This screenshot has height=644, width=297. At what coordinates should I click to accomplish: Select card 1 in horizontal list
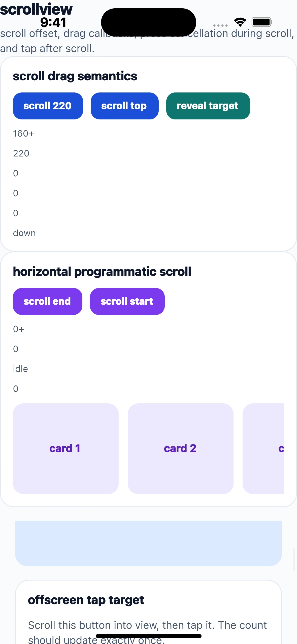(x=66, y=448)
